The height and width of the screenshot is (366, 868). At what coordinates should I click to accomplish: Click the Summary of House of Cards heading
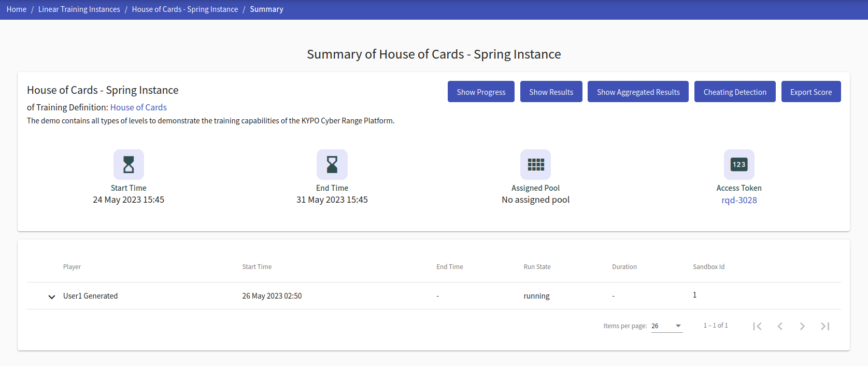pos(434,54)
